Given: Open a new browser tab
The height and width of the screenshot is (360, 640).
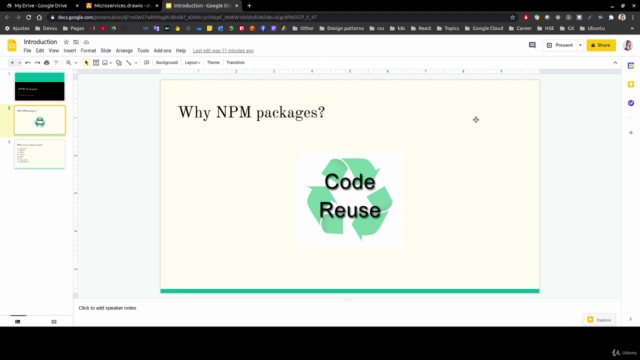Looking at the screenshot, I should 249,6.
